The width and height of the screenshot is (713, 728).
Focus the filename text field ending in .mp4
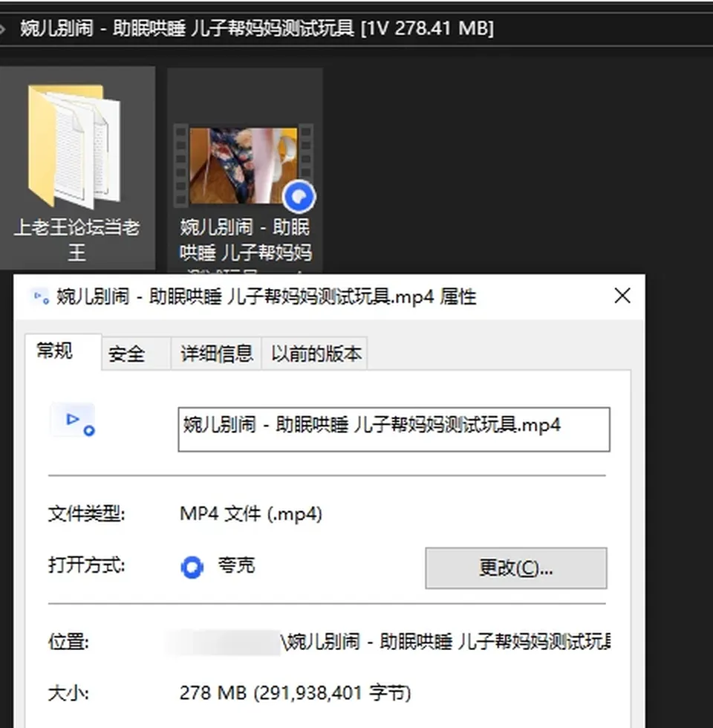[394, 429]
